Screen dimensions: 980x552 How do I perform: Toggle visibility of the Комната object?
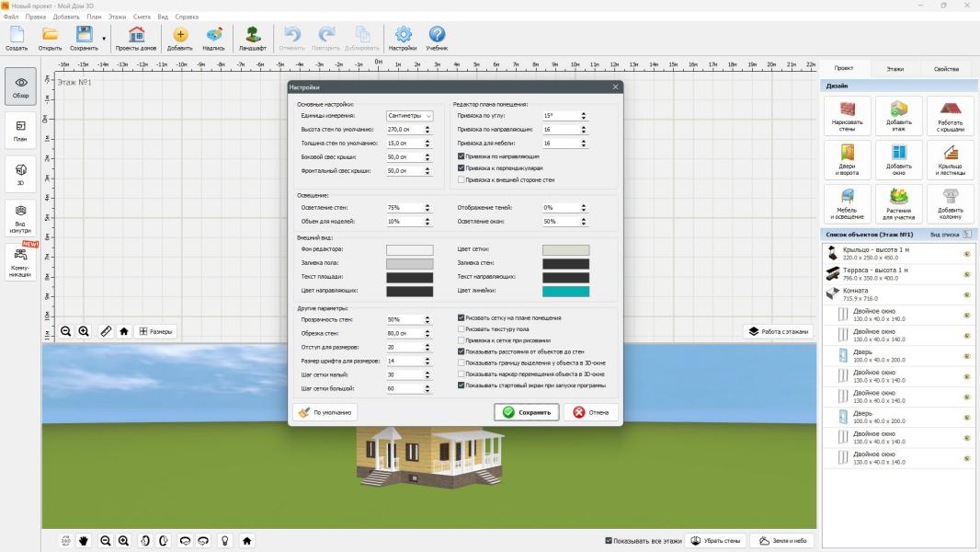[967, 294]
